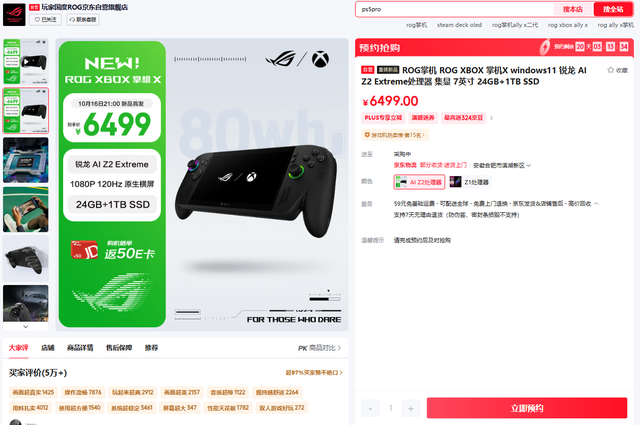The height and width of the screenshot is (425, 640).
Task: Expand more promotions arrow beside 最高返324京豆
Action: point(491,118)
